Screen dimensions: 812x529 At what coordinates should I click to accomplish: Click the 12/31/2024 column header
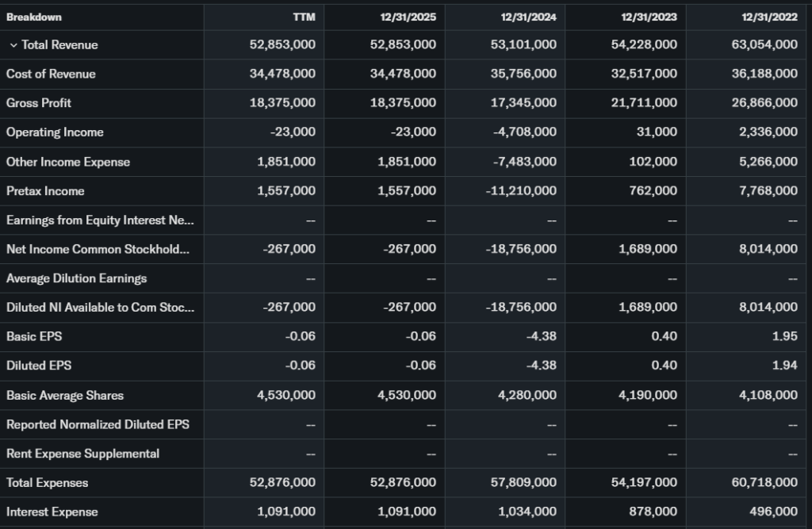[530, 17]
